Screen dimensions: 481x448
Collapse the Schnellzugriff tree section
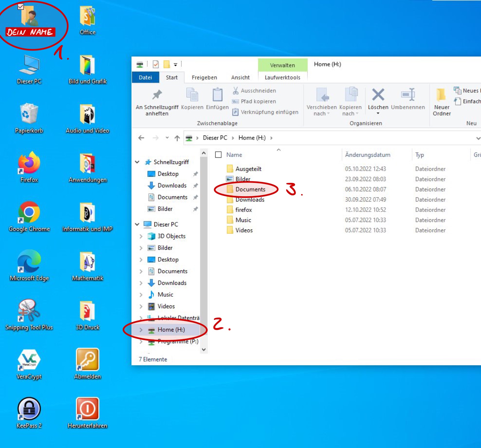pos(137,162)
